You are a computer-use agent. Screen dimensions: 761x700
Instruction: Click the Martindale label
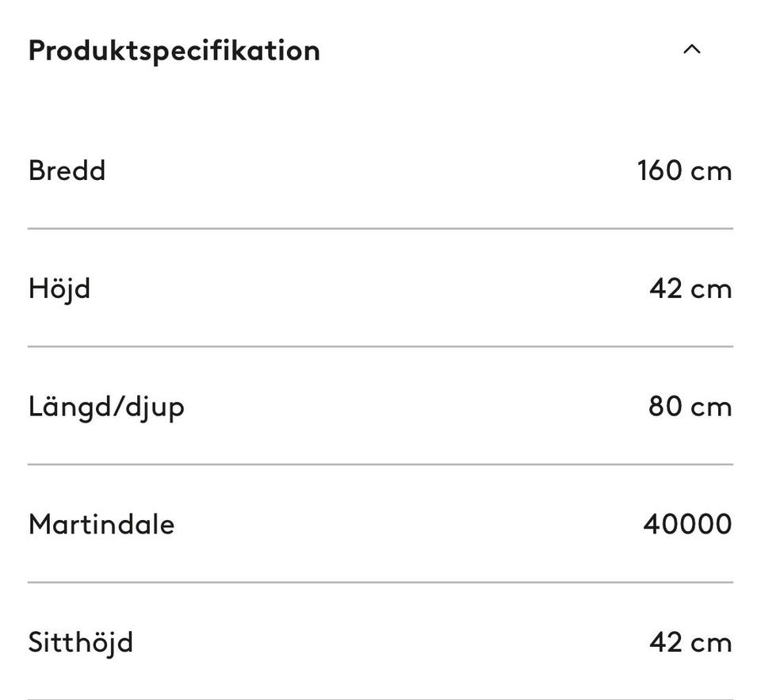pos(101,524)
